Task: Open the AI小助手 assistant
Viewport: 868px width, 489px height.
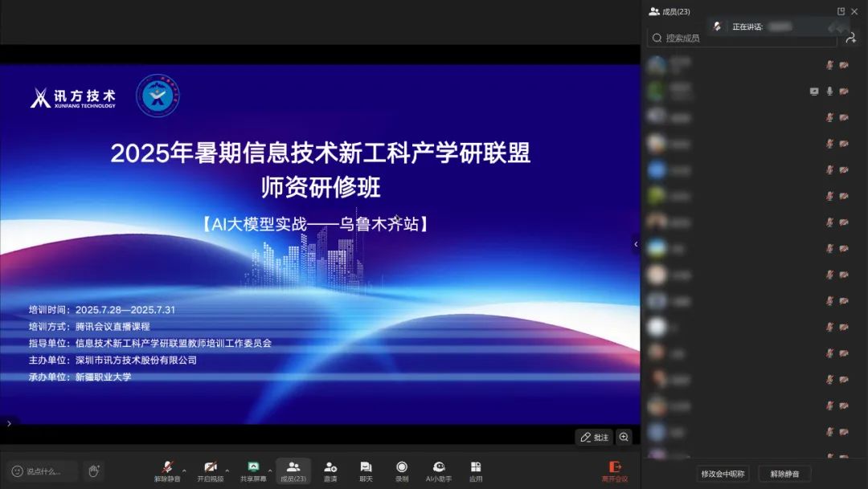Action: click(x=439, y=471)
